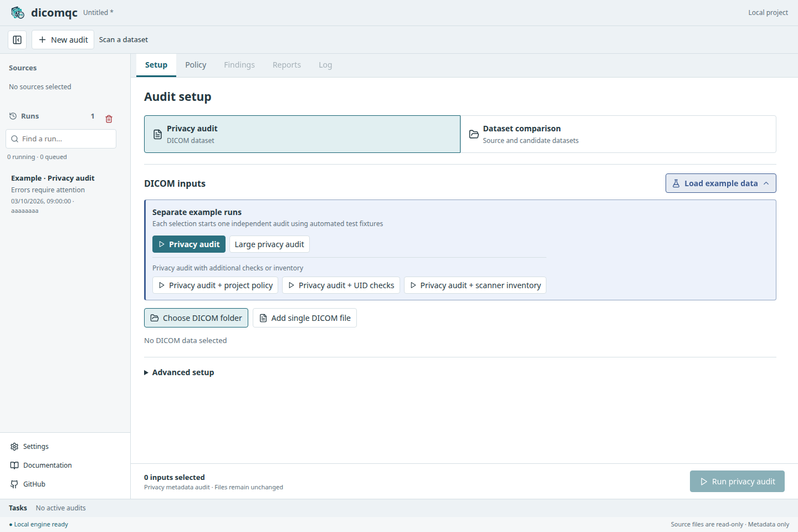Image resolution: width=798 pixels, height=532 pixels.
Task: Click the No sources selected text
Action: pos(40,87)
